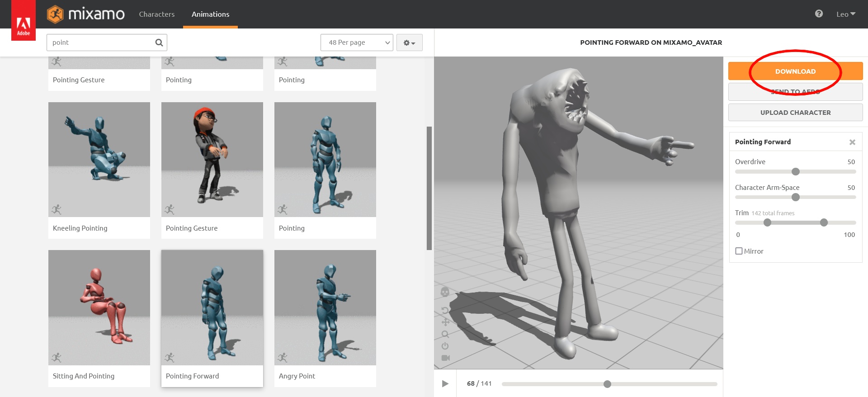Toggle skeleton view with the skull icon

445,292
